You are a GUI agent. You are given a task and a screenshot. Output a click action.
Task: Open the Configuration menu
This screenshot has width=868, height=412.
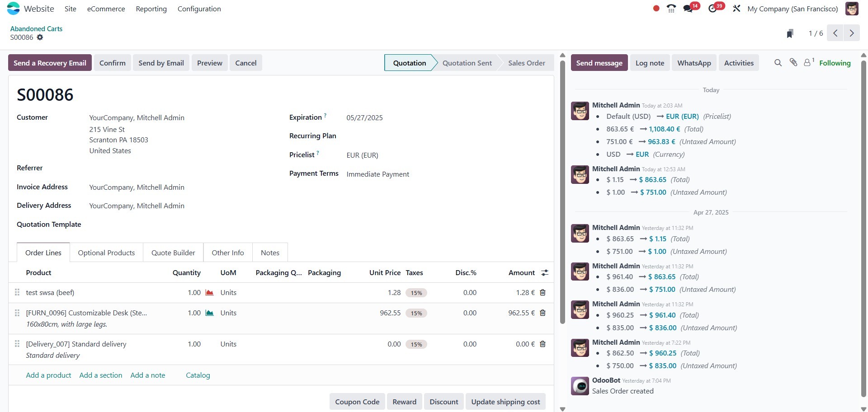click(199, 9)
